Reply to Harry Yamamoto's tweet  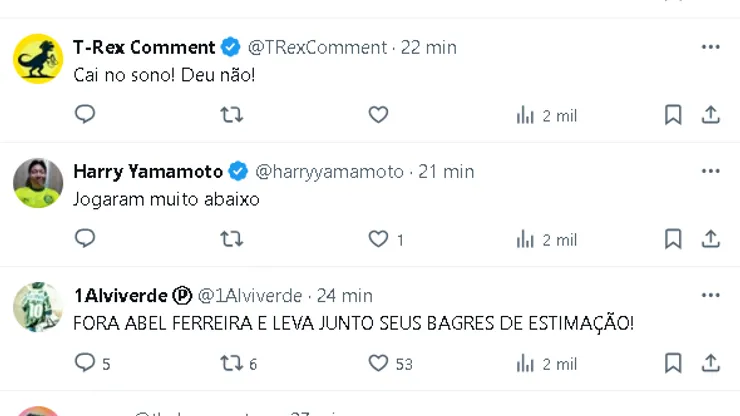tap(85, 239)
